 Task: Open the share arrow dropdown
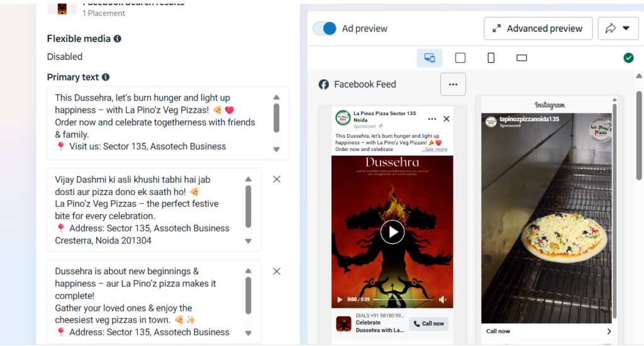click(x=618, y=28)
